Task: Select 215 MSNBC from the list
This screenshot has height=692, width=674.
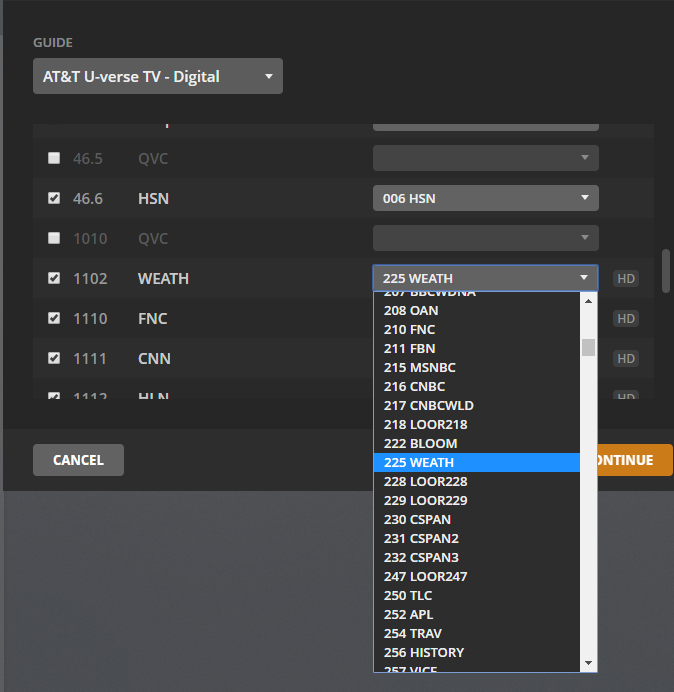Action: [477, 368]
